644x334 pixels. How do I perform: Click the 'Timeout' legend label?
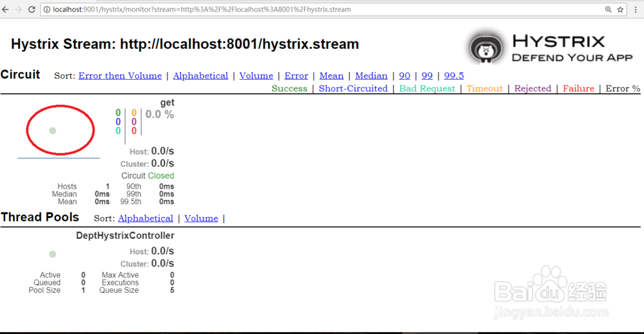pyautogui.click(x=485, y=89)
